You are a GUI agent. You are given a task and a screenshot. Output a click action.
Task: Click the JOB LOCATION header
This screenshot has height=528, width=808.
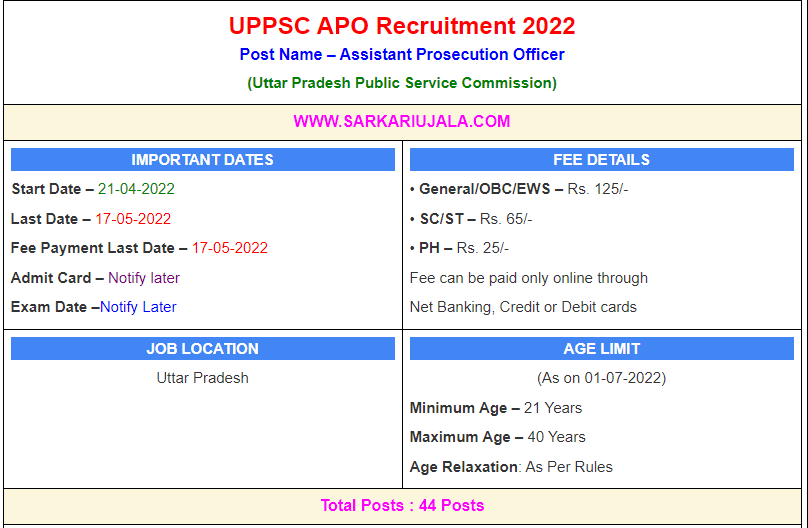click(x=202, y=349)
